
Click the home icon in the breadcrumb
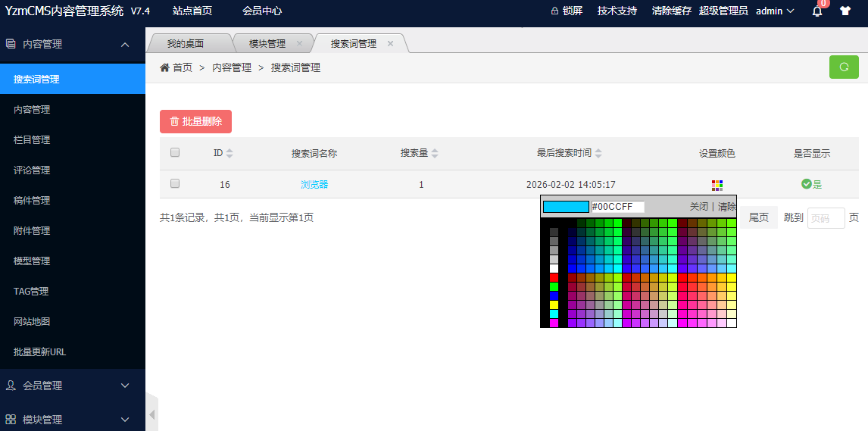(164, 67)
